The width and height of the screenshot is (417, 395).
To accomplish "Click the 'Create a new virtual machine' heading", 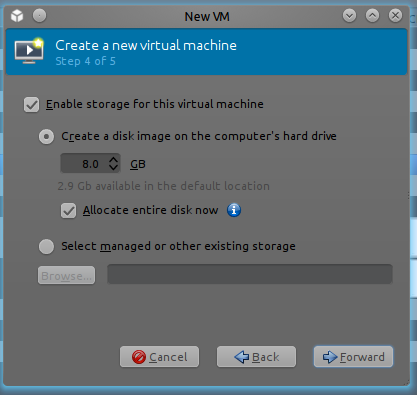I will point(146,45).
